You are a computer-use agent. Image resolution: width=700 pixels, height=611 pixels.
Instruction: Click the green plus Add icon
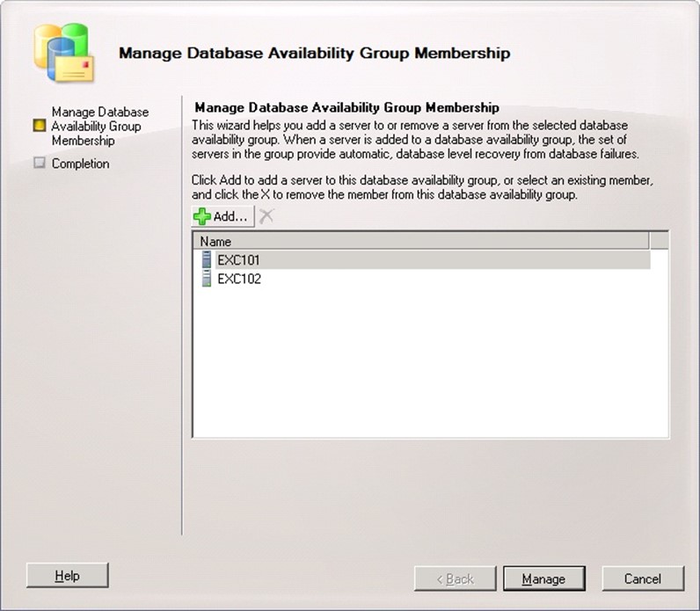[x=202, y=216]
